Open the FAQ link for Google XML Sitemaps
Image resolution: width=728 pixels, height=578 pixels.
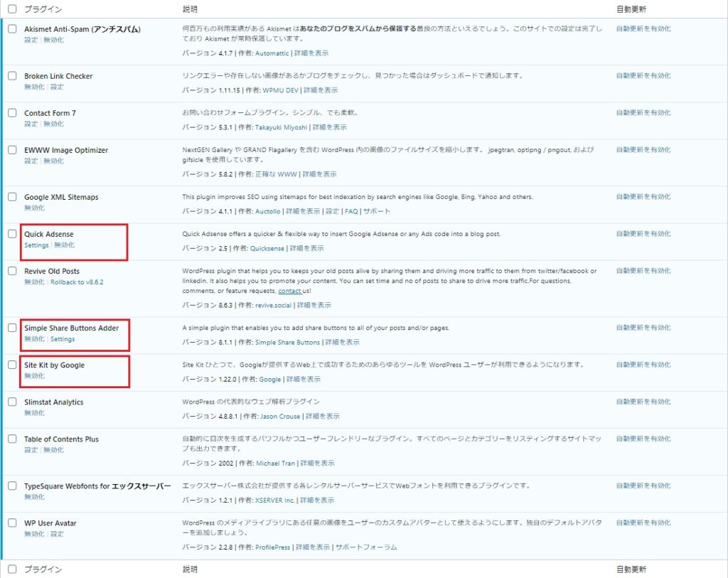[x=351, y=212]
